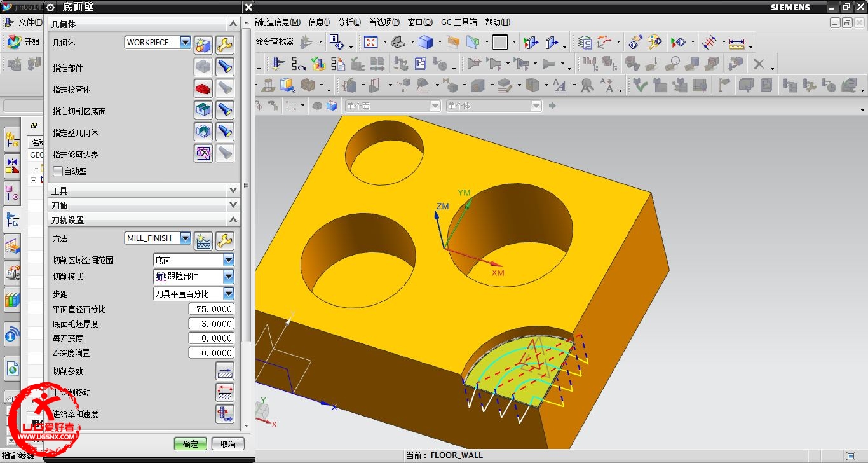Open the 单个体 selection filter dropdown

pos(536,106)
